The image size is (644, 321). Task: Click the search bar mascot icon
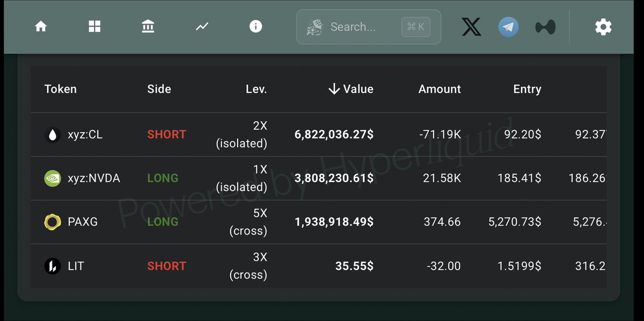coord(314,27)
